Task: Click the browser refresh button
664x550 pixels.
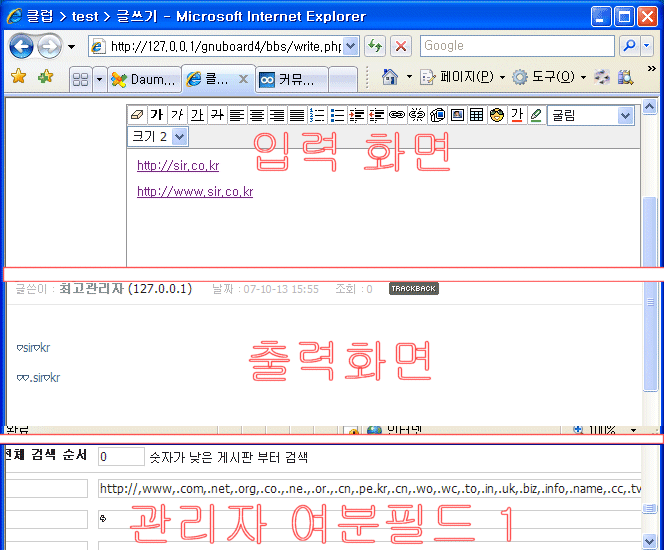Action: coord(375,46)
